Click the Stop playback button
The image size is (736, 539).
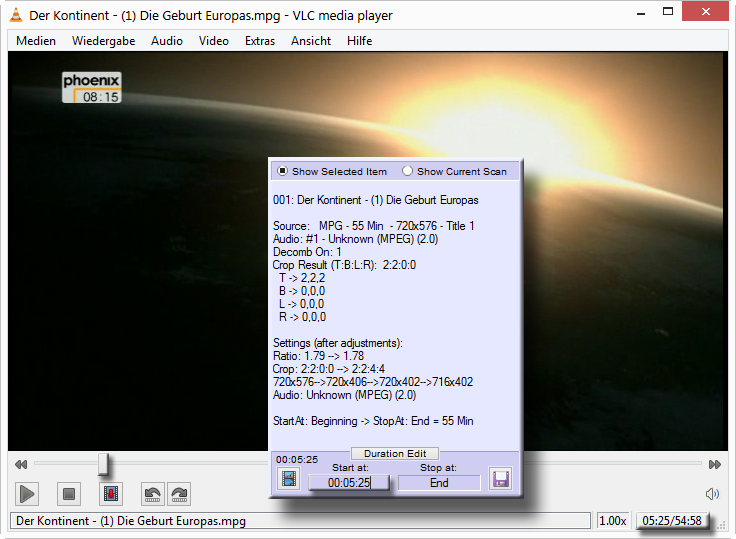click(69, 494)
